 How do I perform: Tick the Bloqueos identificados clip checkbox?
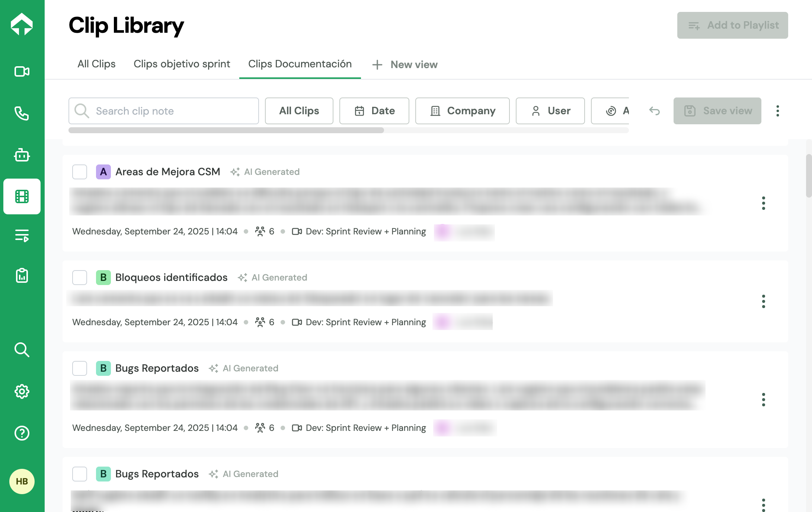pyautogui.click(x=80, y=278)
